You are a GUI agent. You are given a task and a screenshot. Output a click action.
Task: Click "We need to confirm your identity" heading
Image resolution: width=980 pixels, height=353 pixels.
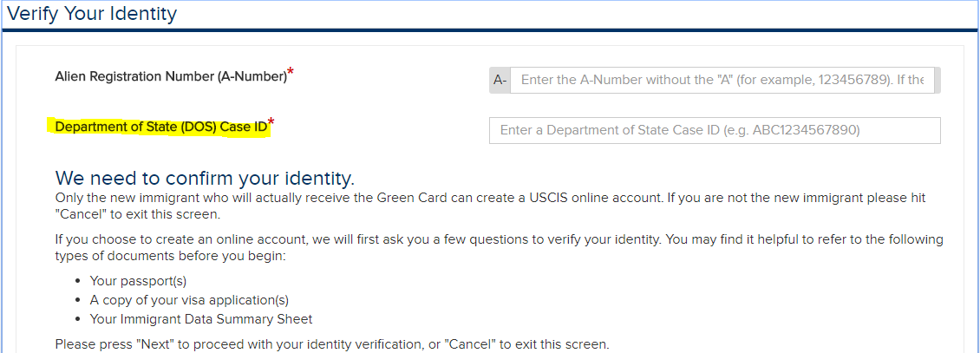pos(205,179)
